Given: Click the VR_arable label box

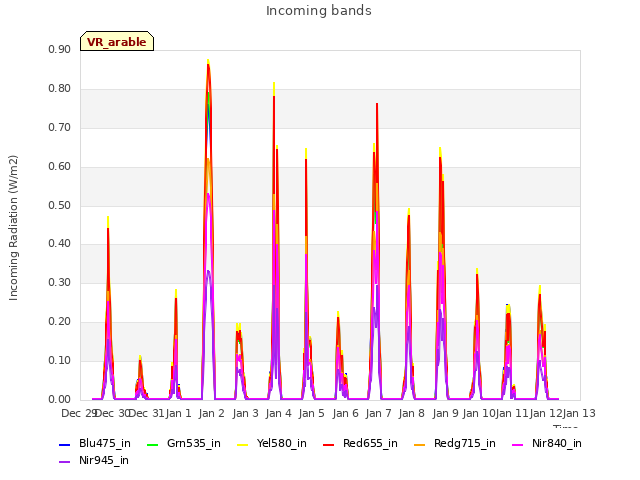Looking at the screenshot, I should (117, 41).
